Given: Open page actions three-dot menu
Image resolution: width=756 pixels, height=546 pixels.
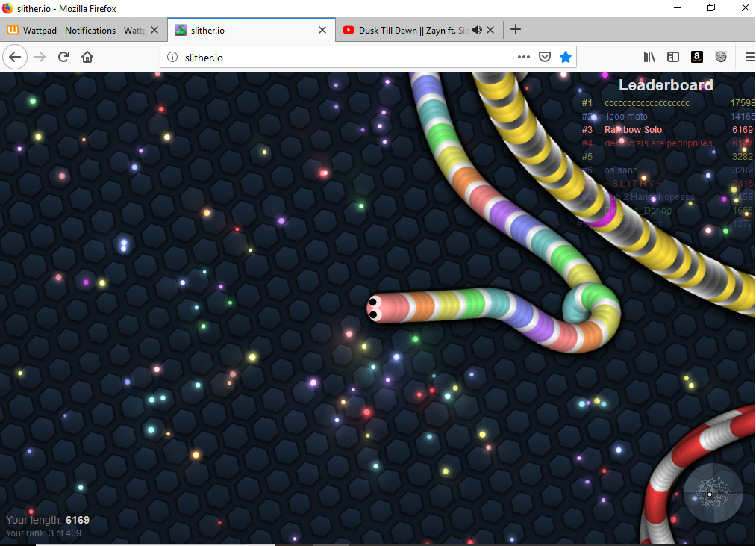Looking at the screenshot, I should pos(524,57).
